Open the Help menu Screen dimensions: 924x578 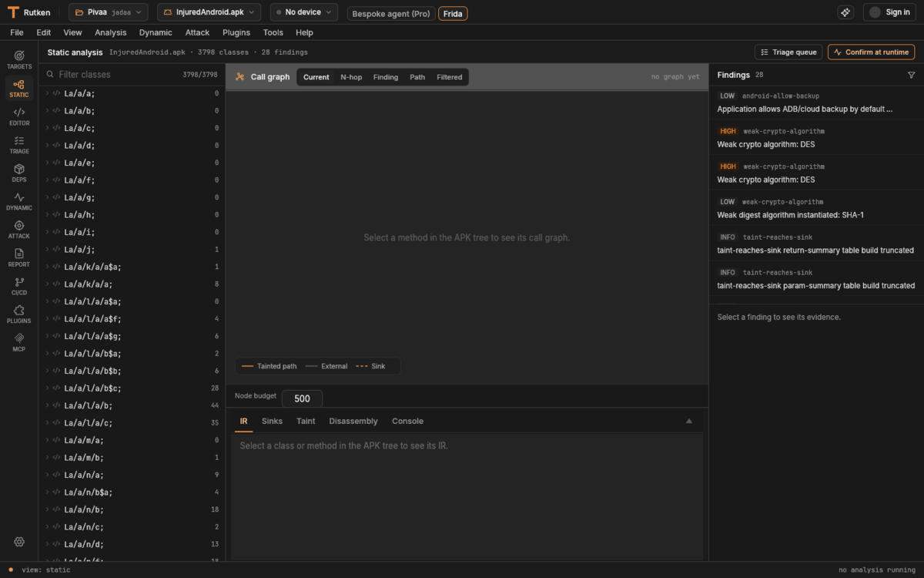[304, 32]
